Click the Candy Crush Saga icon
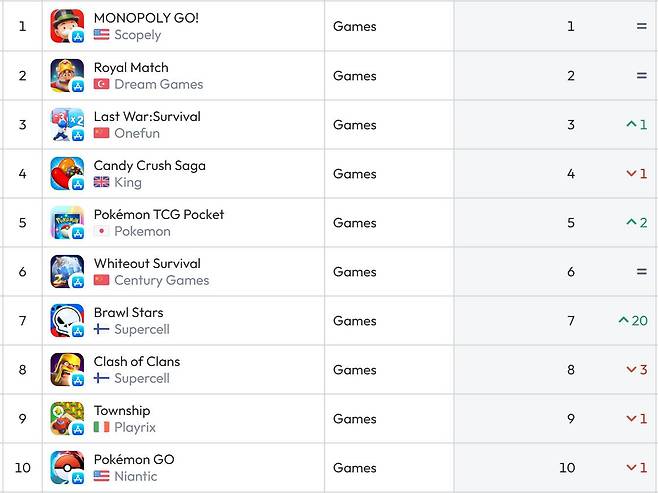The height and width of the screenshot is (493, 658). pos(67,173)
